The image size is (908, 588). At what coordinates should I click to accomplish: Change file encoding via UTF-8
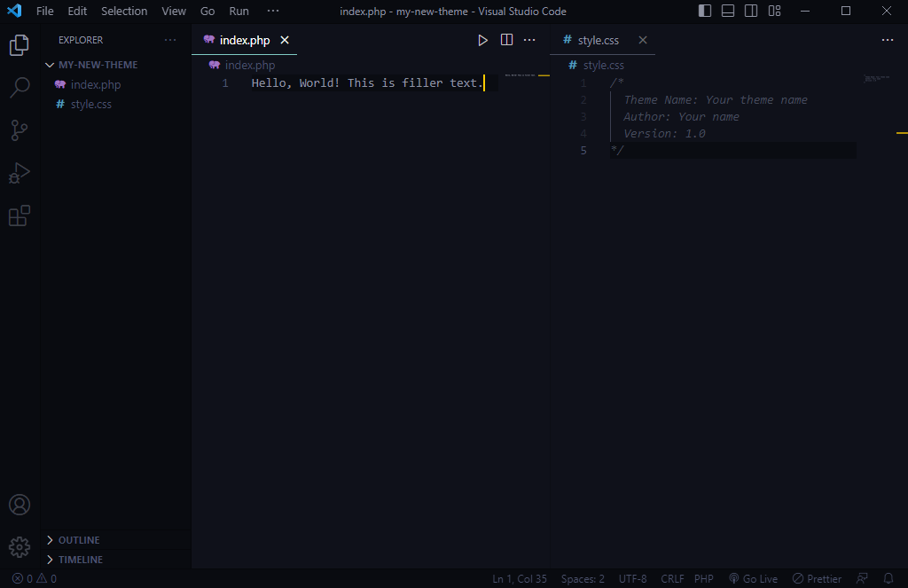[632, 579]
